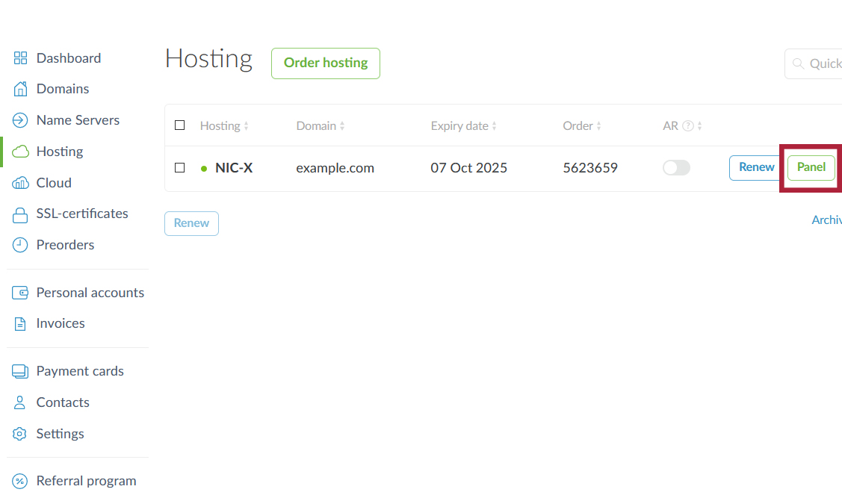Click the Cloud sidebar icon
The image size is (842, 504).
click(x=21, y=183)
